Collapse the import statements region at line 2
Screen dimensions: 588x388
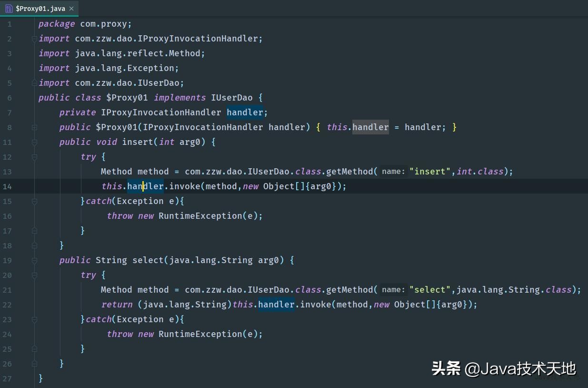33,38
